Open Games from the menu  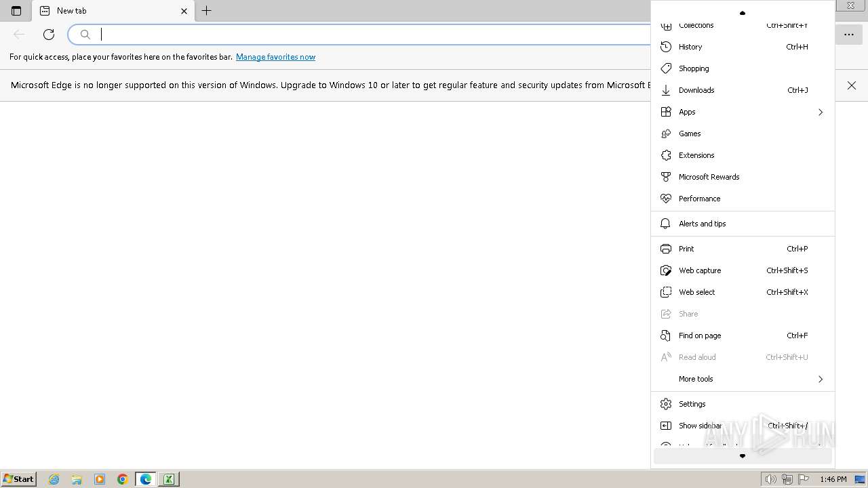(x=743, y=134)
